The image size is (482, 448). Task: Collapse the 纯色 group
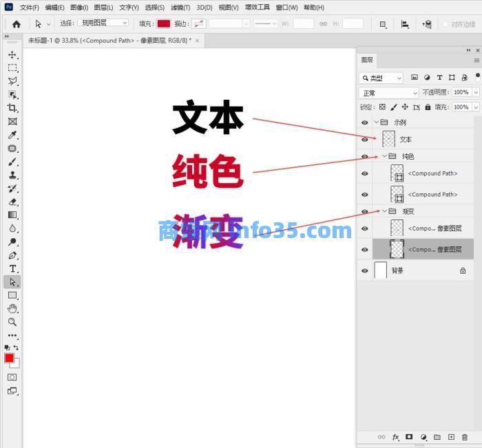pyautogui.click(x=384, y=156)
